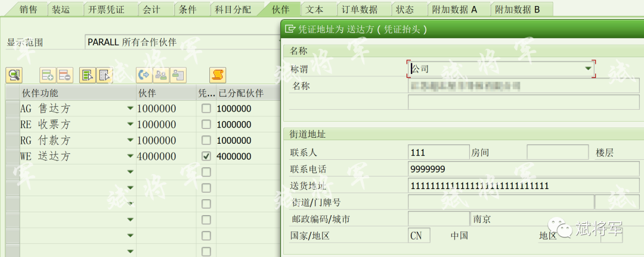The width and height of the screenshot is (644, 257).
Task: Open the dropdown in the third empty partner row
Action: [130, 204]
